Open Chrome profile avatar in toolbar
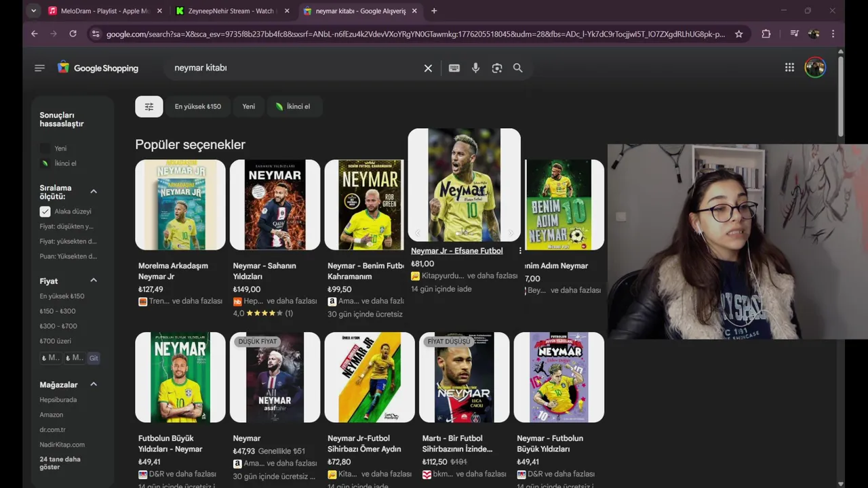This screenshot has height=488, width=868. coord(814,33)
